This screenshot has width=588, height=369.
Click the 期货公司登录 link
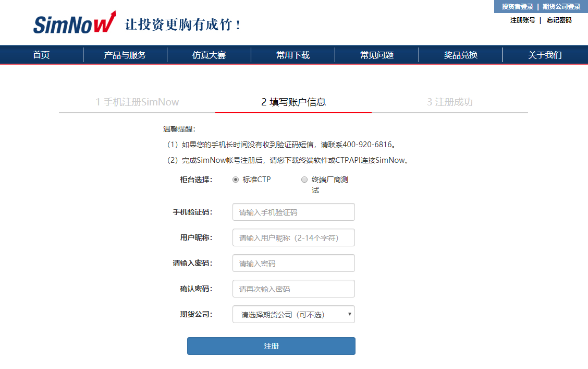[x=561, y=7]
